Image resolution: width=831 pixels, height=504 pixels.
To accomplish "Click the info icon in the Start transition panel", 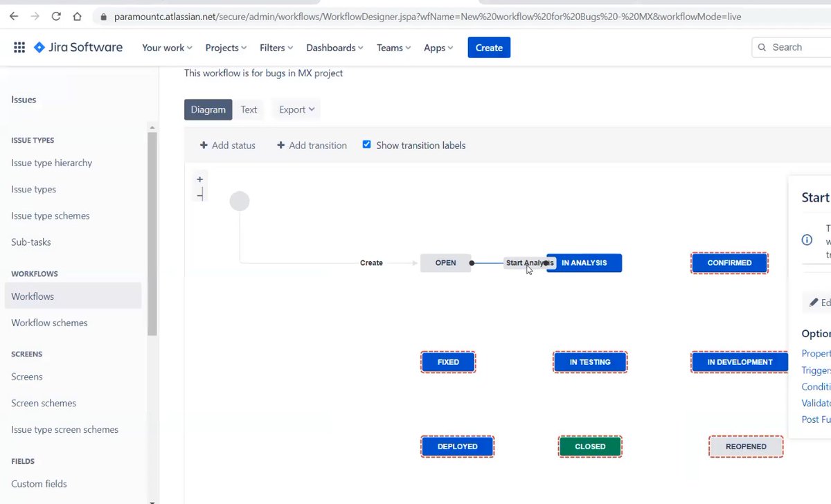I will click(x=807, y=240).
